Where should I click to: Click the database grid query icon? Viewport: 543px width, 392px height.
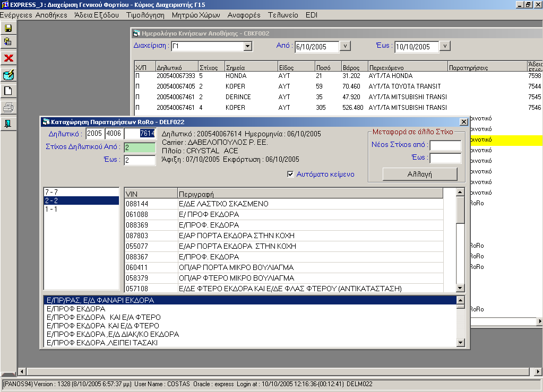(x=8, y=42)
